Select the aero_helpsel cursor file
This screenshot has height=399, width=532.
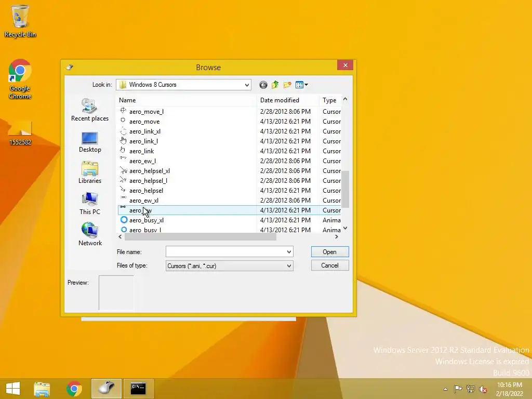tap(146, 190)
